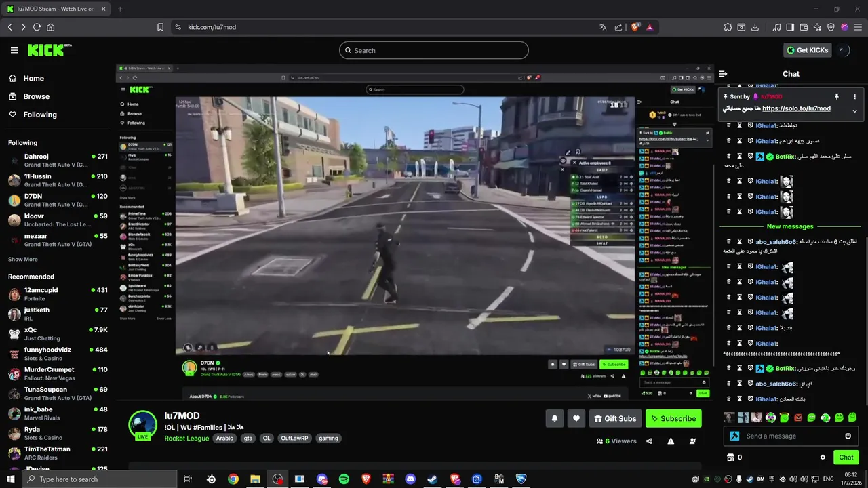This screenshot has width=868, height=488.
Task: Open a new browser tab with plus
Action: pyautogui.click(x=120, y=9)
